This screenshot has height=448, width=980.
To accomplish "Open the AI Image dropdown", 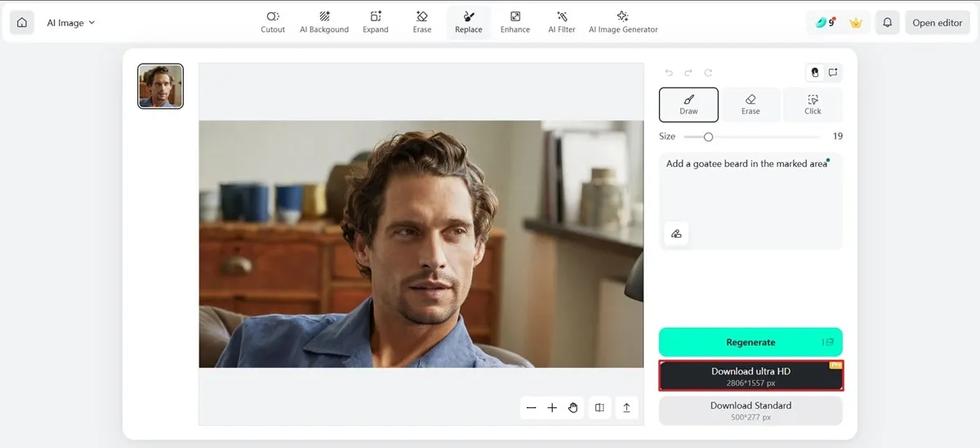I will pyautogui.click(x=70, y=23).
